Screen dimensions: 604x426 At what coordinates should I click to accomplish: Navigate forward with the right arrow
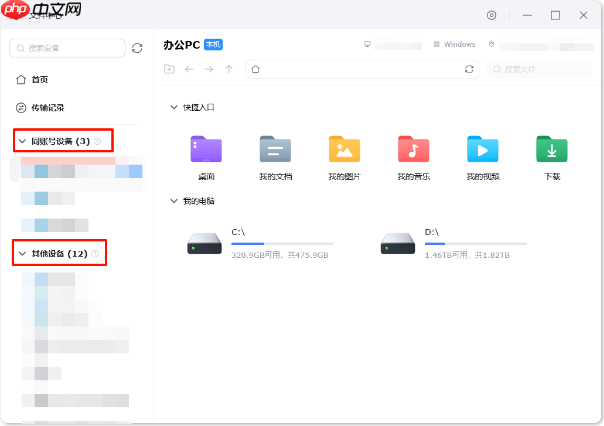click(x=209, y=69)
